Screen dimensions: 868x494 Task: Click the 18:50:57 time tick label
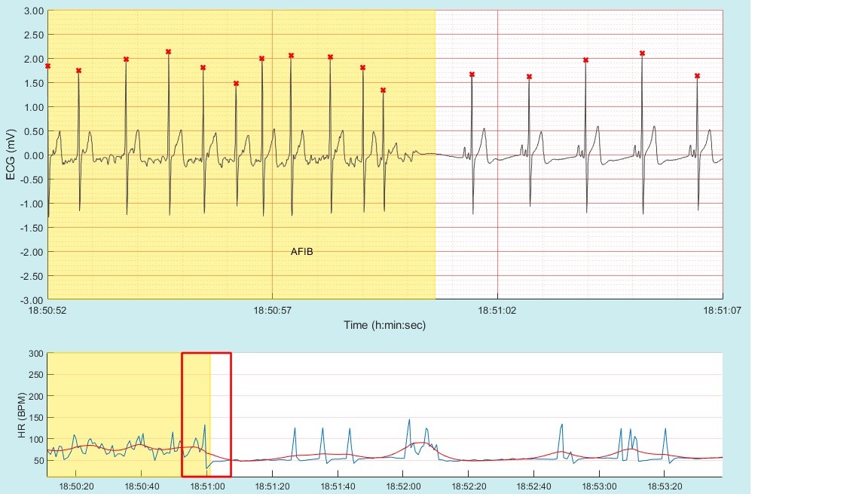coord(271,309)
